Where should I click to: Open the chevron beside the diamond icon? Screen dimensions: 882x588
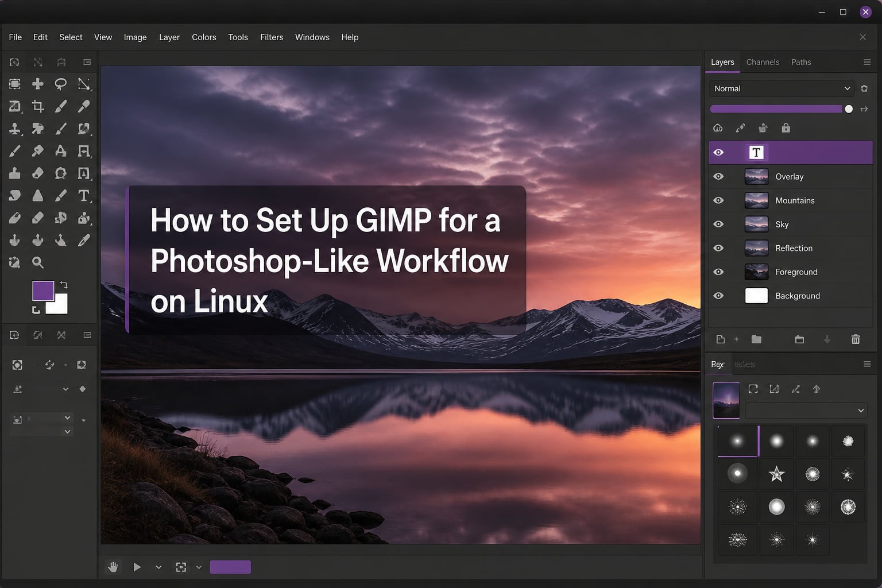65,389
